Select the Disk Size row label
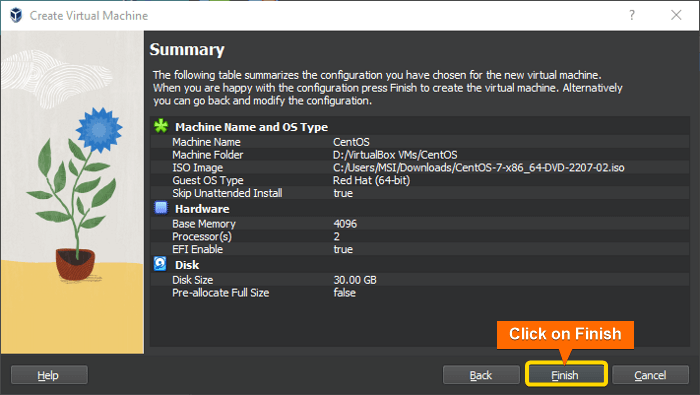Image resolution: width=700 pixels, height=395 pixels. pos(192,280)
